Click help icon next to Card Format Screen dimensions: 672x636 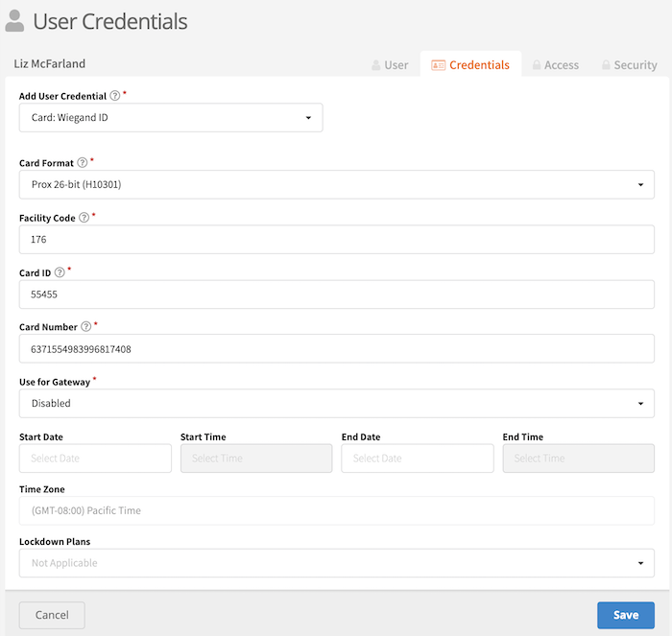point(82,163)
